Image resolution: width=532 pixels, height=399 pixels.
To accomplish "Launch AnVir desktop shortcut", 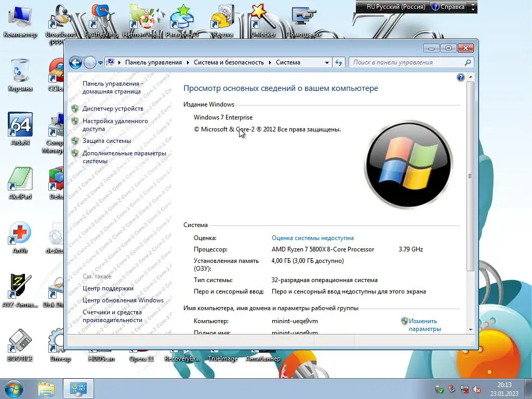I will coord(20,237).
